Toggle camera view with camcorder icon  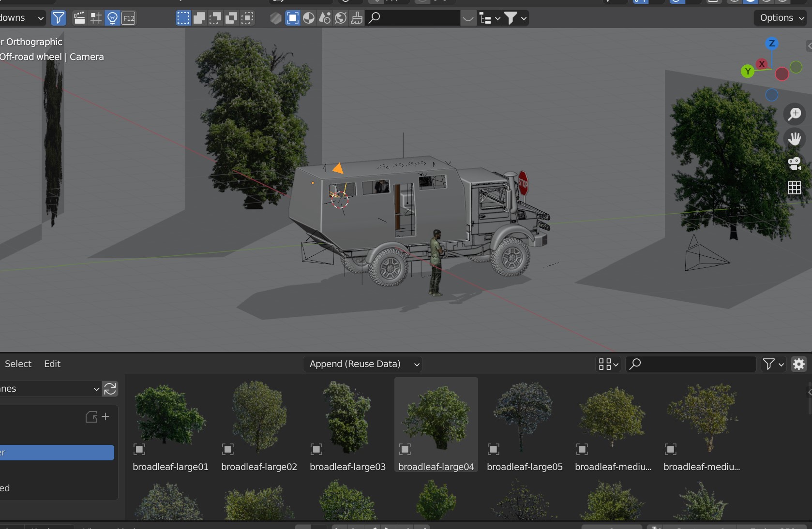[794, 163]
